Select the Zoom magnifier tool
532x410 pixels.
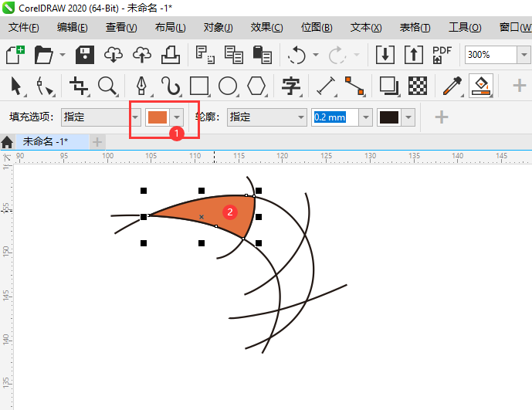[x=107, y=86]
